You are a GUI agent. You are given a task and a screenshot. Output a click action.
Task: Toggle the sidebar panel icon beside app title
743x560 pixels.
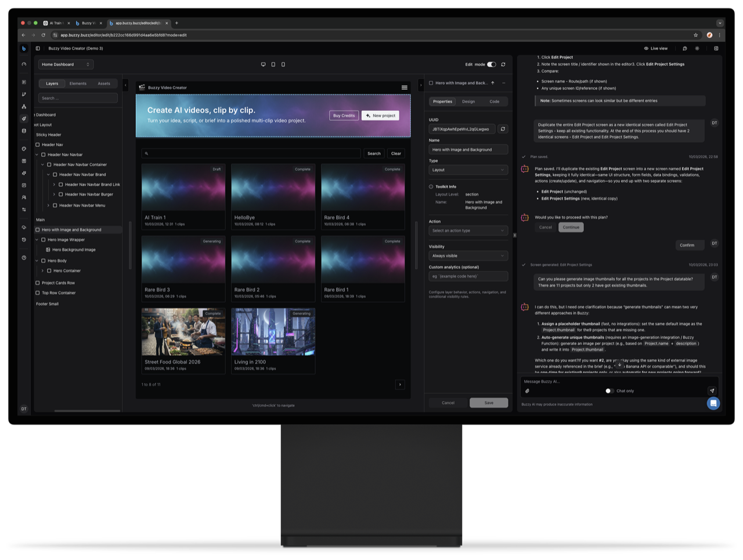pos(38,49)
